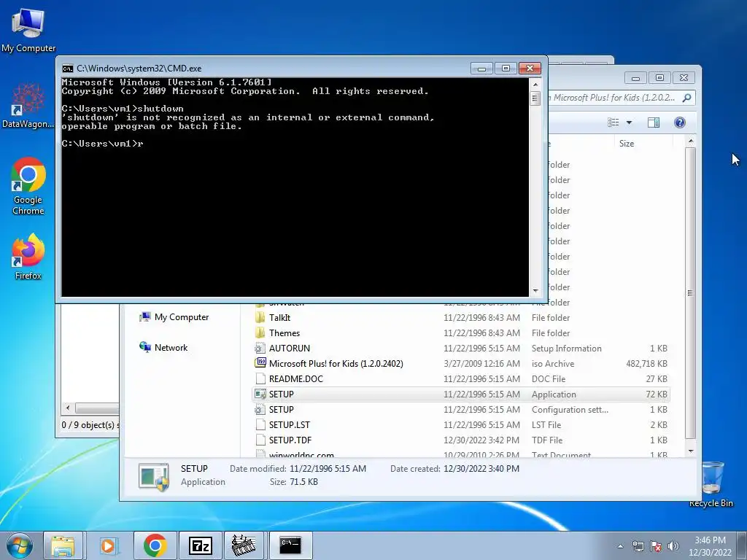The width and height of the screenshot is (747, 560).
Task: Open the Recycle Bin
Action: pyautogui.click(x=711, y=484)
